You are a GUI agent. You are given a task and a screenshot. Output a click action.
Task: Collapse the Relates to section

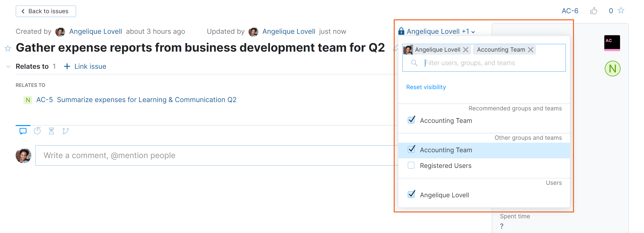click(x=8, y=66)
